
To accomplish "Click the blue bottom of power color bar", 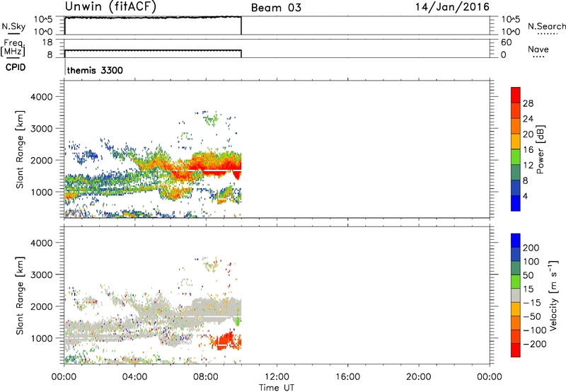I will click(516, 203).
